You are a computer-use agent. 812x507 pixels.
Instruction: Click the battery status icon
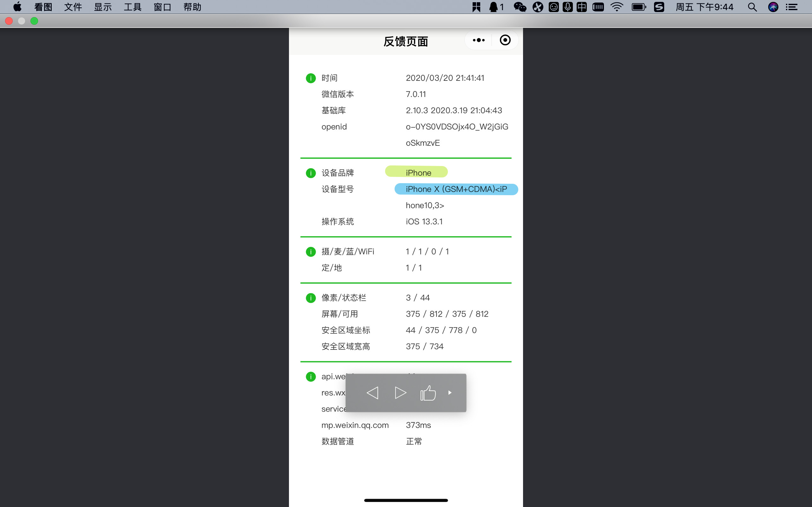pos(638,7)
